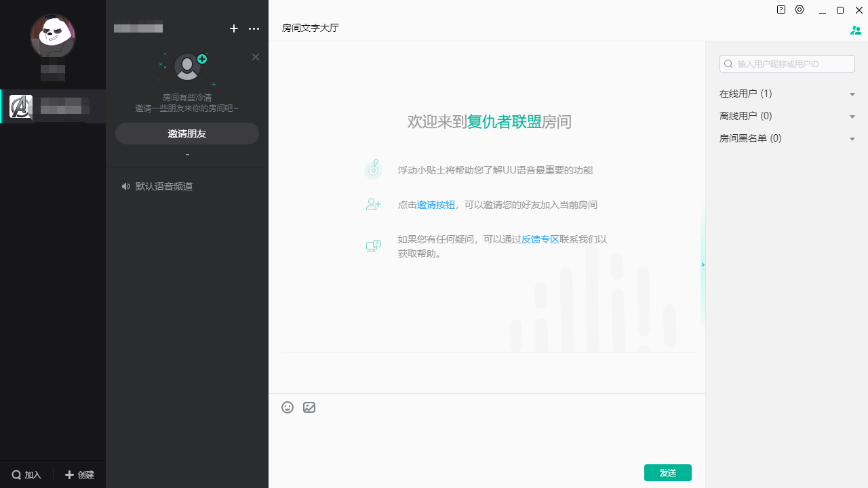
Task: Collapse the right panel with green arrow handle
Action: coord(703,264)
